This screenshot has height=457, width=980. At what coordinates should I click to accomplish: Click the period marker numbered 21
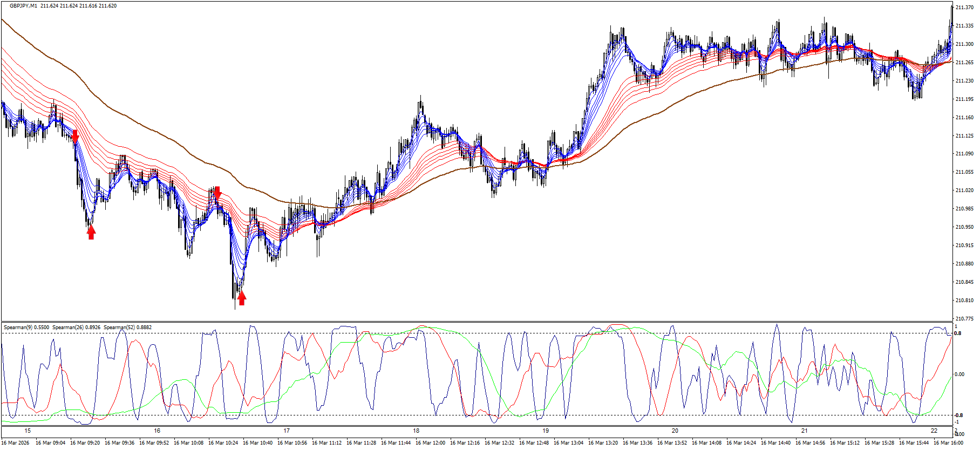click(x=805, y=431)
